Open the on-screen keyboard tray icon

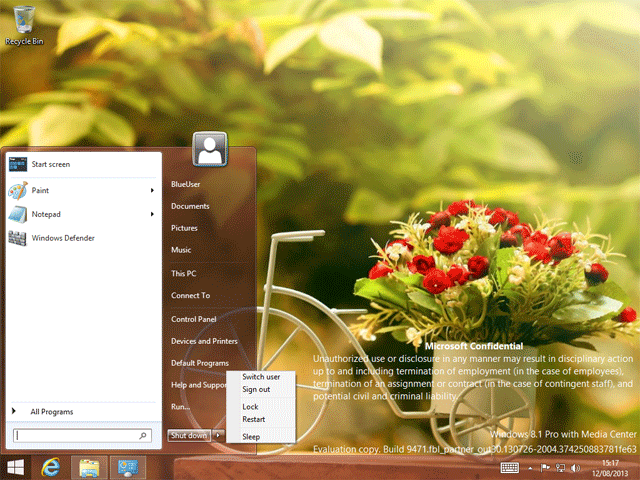(x=511, y=467)
